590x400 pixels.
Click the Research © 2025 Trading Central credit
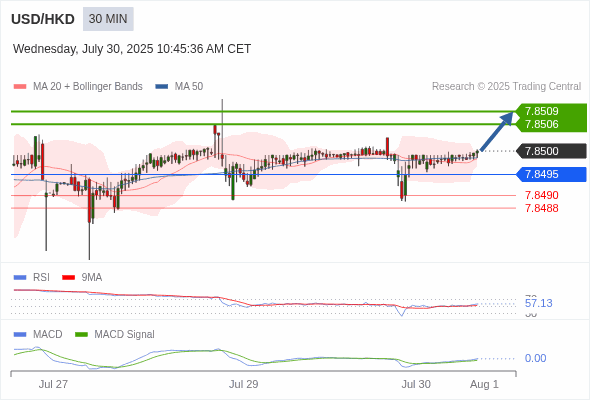506,87
